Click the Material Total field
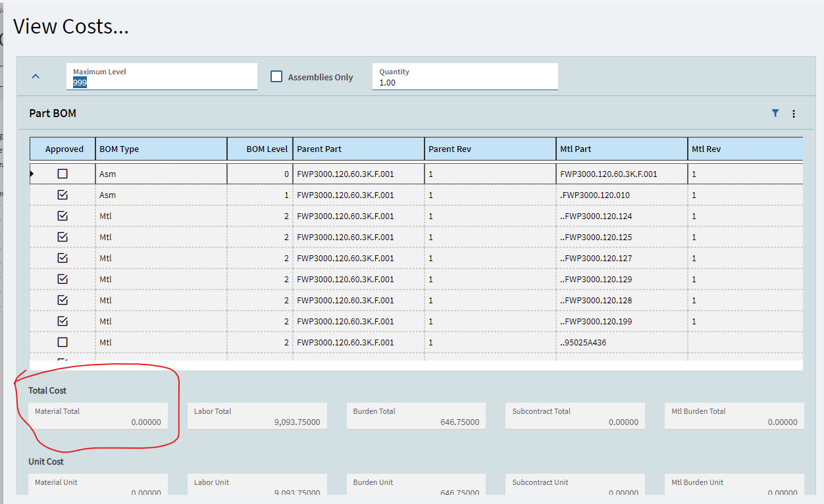 click(97, 416)
